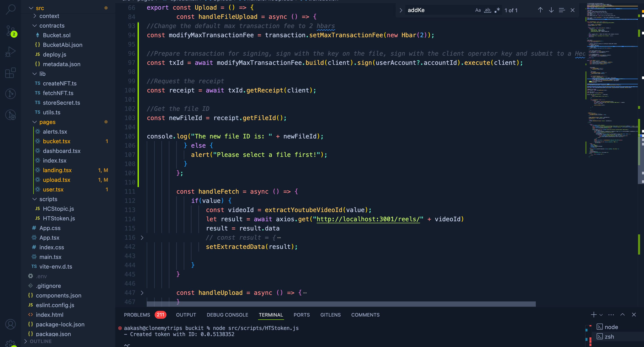644x347 pixels.
Task: Open index.html file
Action: [50, 315]
